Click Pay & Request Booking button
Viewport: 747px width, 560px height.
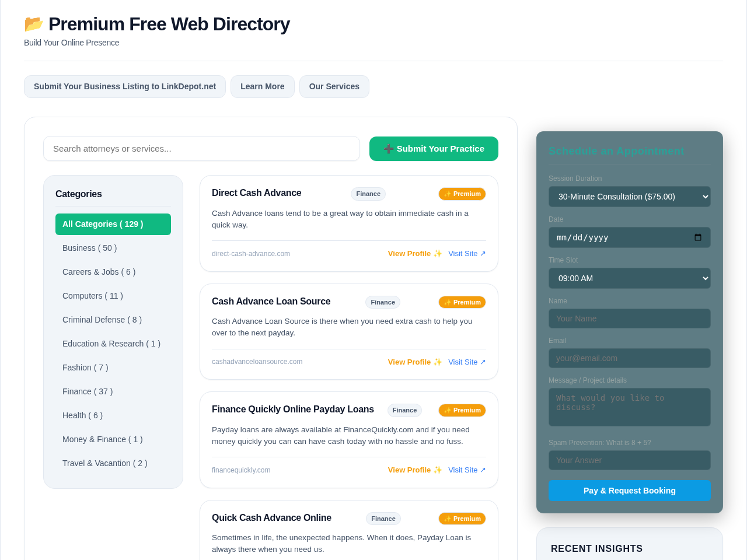(630, 491)
